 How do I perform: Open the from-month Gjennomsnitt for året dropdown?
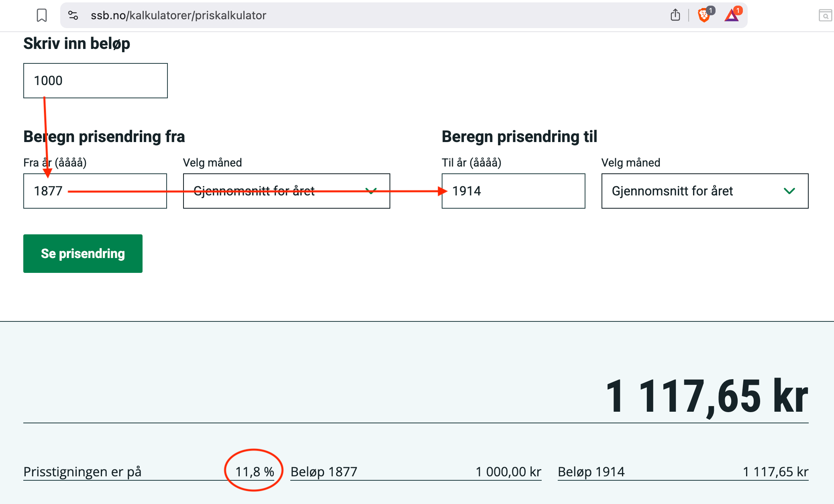(x=286, y=191)
